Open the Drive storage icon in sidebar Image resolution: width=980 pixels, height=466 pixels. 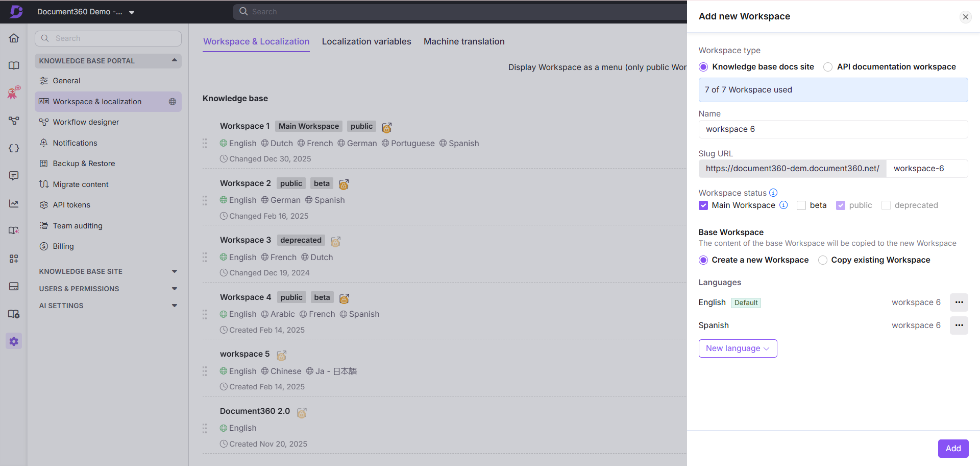tap(14, 286)
